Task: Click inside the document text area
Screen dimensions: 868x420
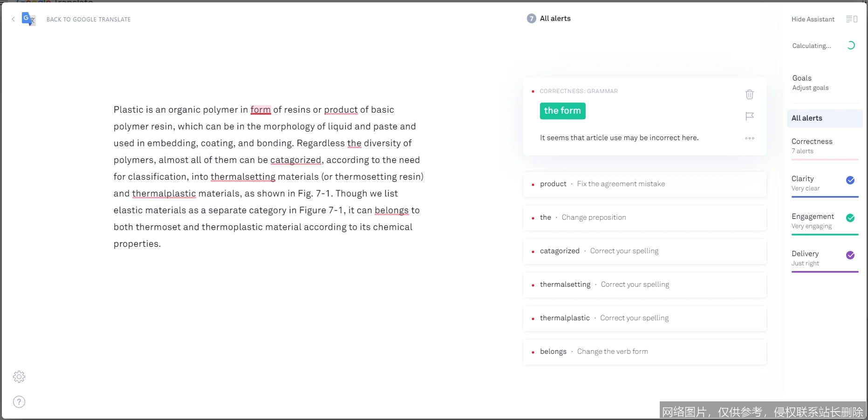Action: pos(267,176)
